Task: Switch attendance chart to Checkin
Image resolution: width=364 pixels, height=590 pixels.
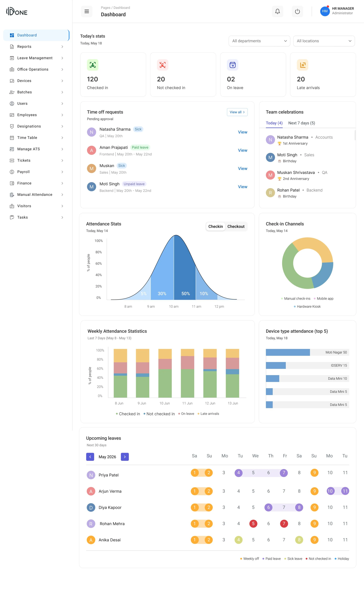Action: 215,227
